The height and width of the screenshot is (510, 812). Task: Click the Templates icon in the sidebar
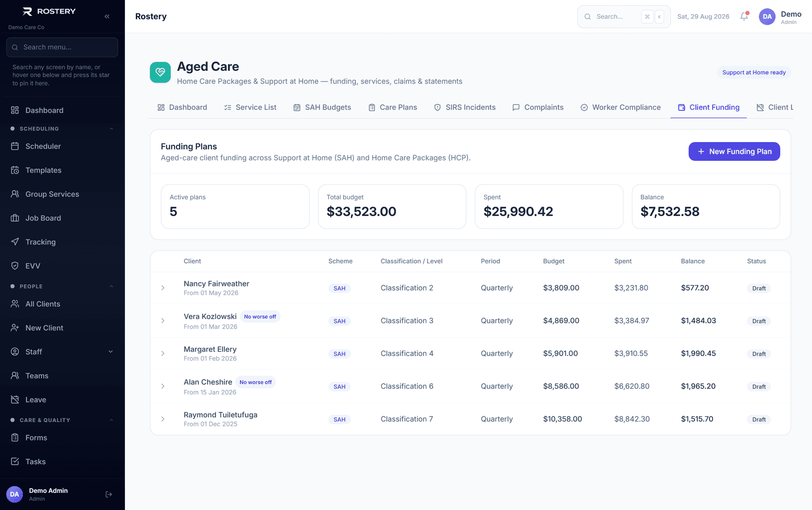[15, 170]
